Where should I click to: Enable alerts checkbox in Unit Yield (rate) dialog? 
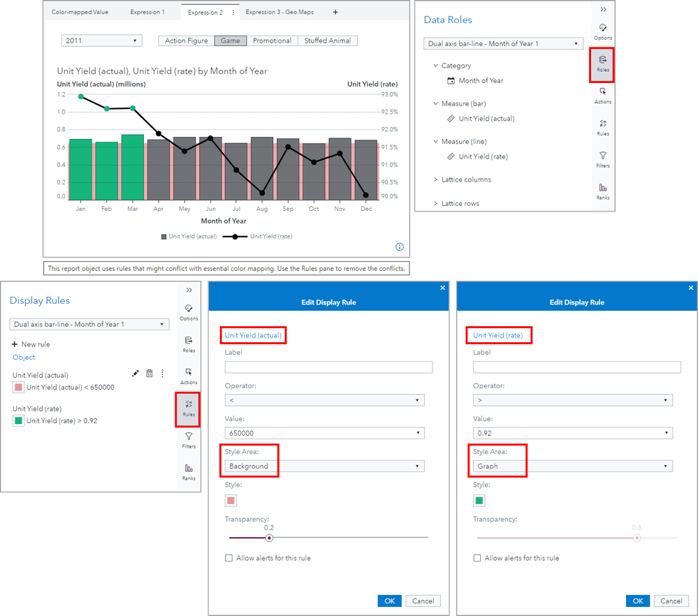tap(477, 558)
